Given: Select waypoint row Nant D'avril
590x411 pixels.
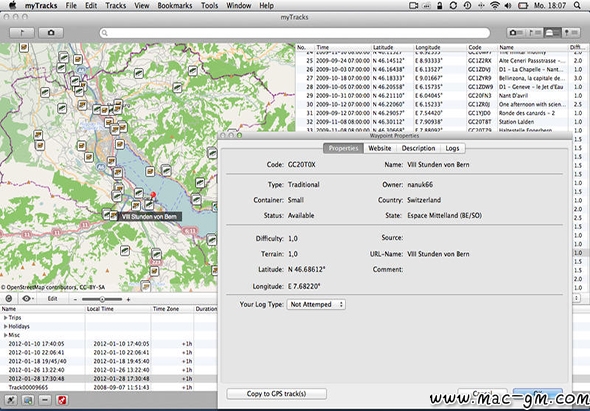Looking at the screenshot, I should pos(442,96).
